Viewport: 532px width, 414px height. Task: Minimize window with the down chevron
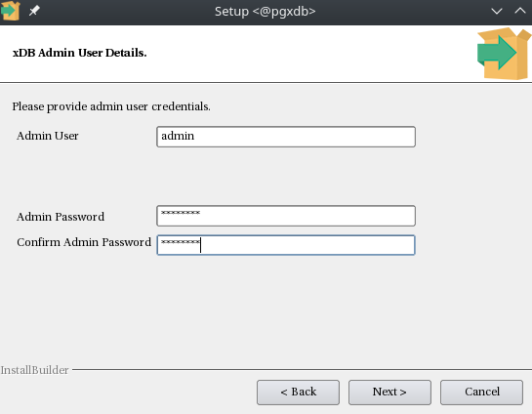point(497,11)
